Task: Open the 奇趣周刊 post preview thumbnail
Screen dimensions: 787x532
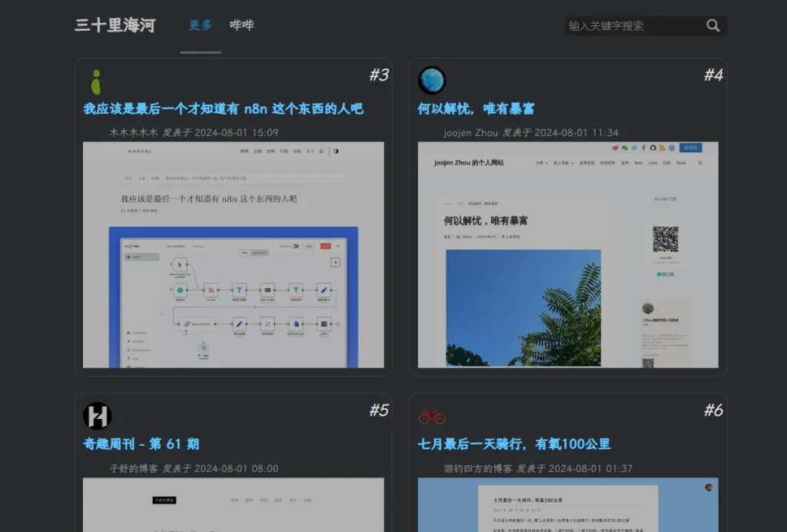Action: (x=234, y=504)
